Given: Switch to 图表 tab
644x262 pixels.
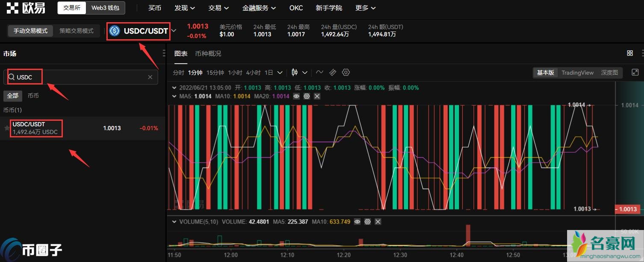Looking at the screenshot, I should pyautogui.click(x=181, y=54).
